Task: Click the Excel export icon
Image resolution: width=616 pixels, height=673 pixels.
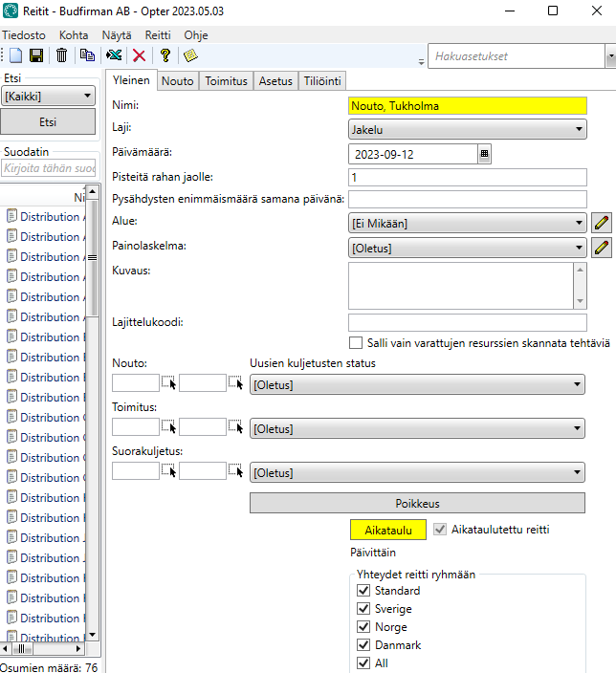Action: [x=114, y=56]
